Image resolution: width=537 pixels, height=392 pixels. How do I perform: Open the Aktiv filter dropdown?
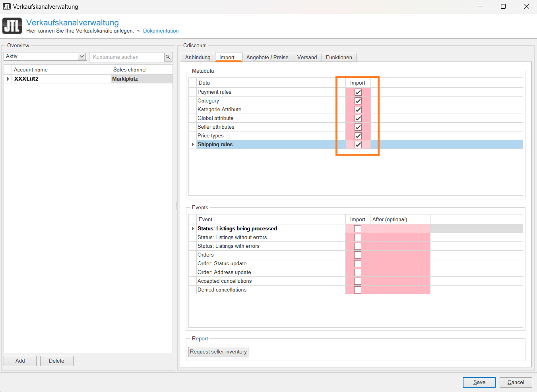[82, 56]
